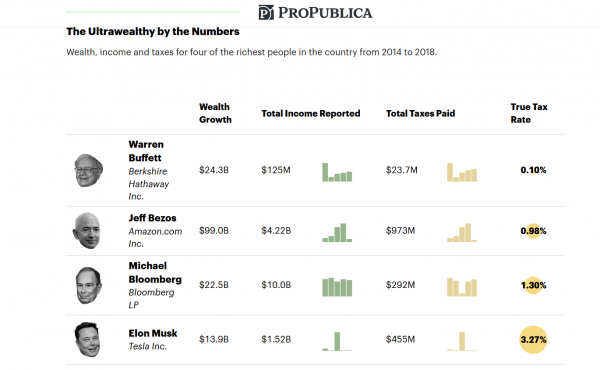This screenshot has width=600, height=370.
Task: Click Jeff Bezos's portrait
Action: [x=87, y=231]
